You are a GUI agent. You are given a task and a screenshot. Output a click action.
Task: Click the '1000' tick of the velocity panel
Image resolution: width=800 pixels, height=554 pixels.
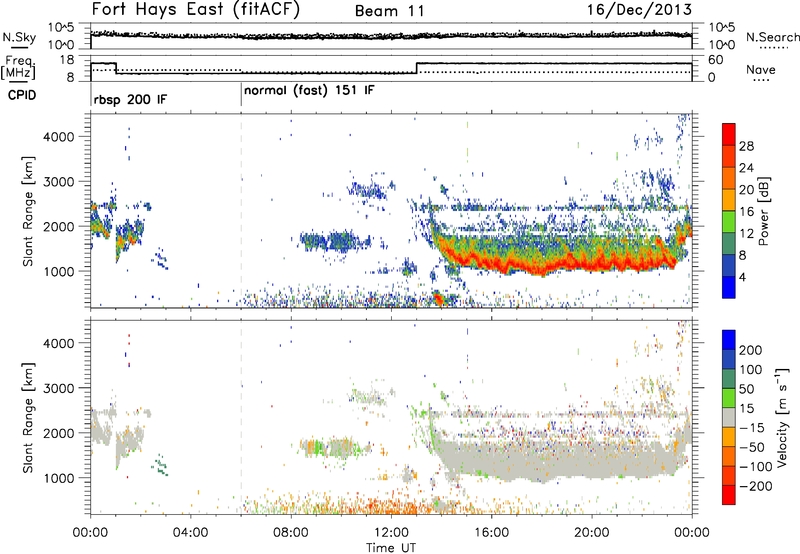click(58, 478)
